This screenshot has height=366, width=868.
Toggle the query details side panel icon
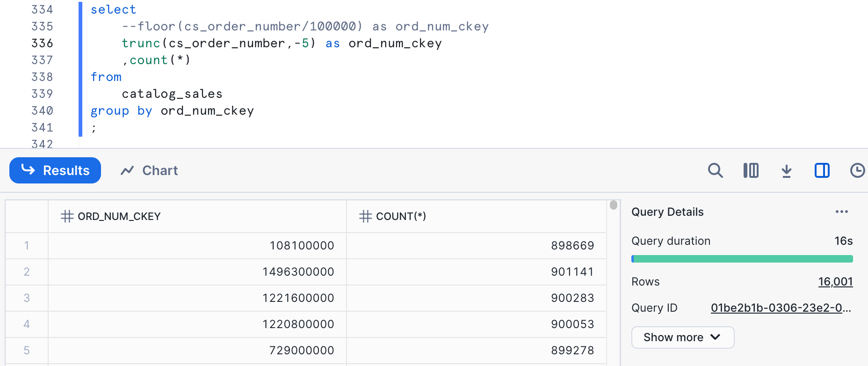click(822, 170)
